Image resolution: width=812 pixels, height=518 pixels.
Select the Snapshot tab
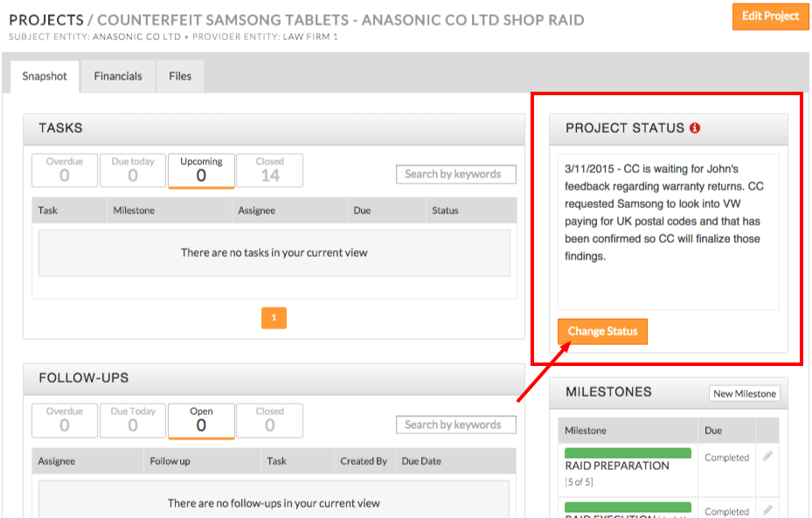45,76
